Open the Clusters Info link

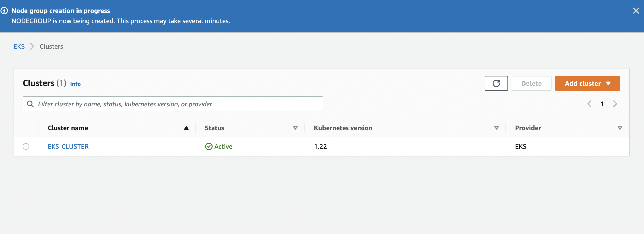[75, 84]
